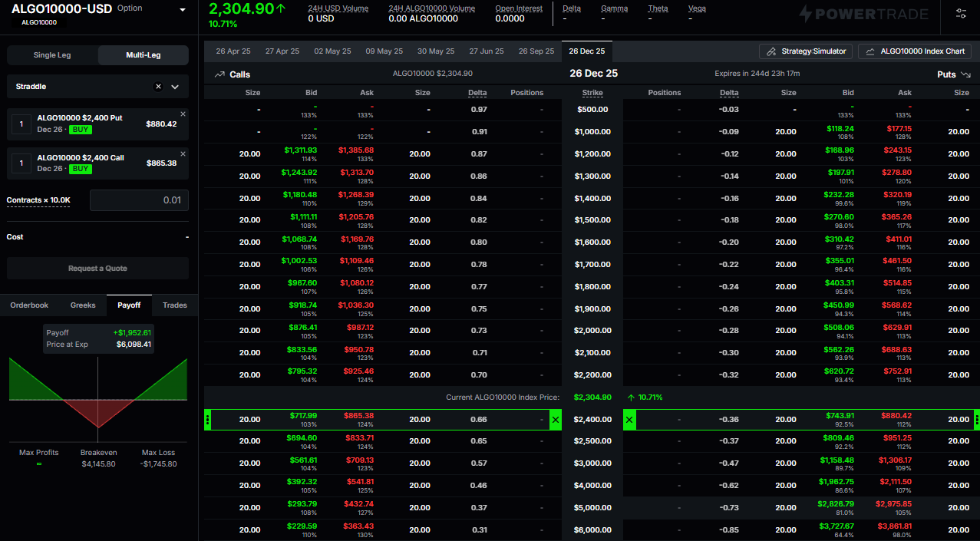Image resolution: width=980 pixels, height=541 pixels.
Task: Click the $118.24 put bid price
Action: point(840,128)
